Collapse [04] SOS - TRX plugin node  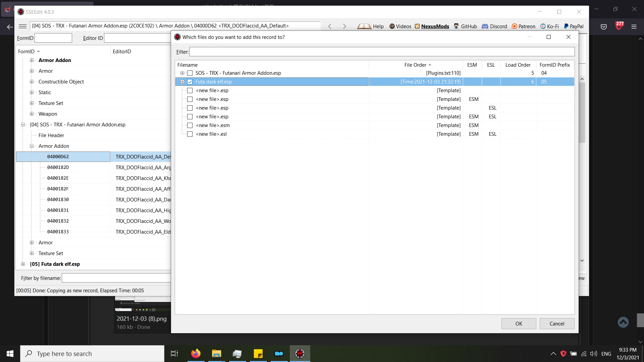click(23, 125)
